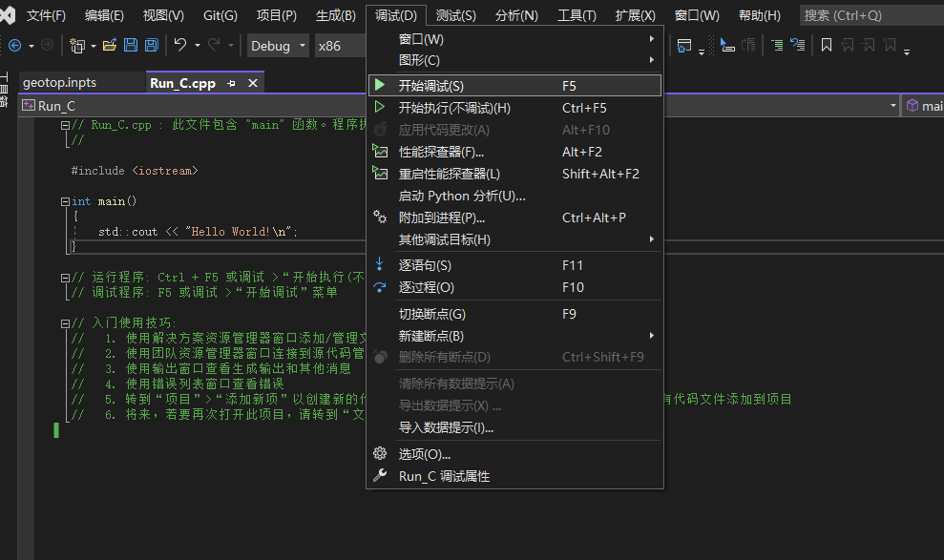Click the attach-to-process gears icon
The width and height of the screenshot is (944, 560).
(x=380, y=217)
